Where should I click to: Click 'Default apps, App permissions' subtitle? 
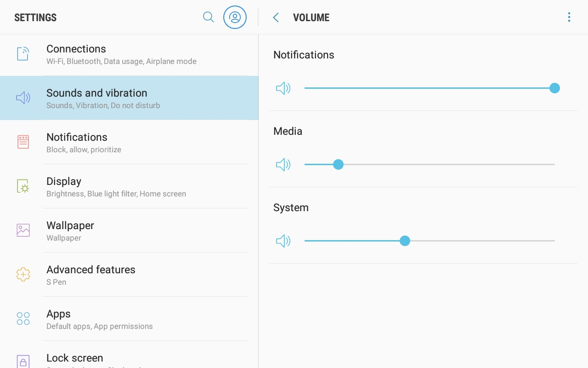[99, 326]
